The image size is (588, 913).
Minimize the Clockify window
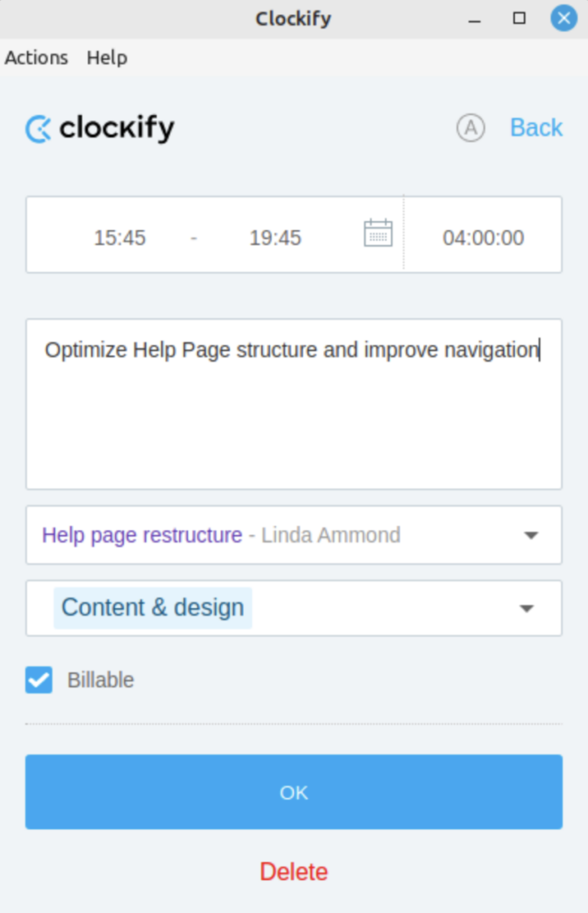(x=475, y=20)
